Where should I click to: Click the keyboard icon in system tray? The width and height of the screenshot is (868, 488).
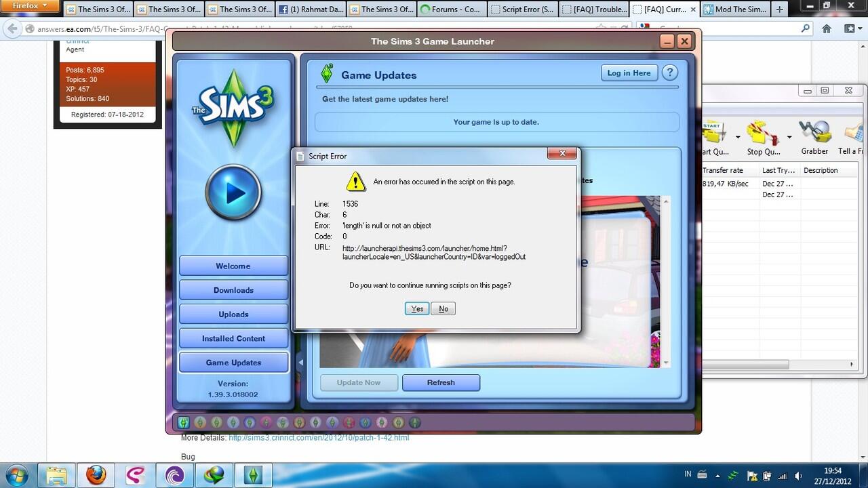click(703, 474)
